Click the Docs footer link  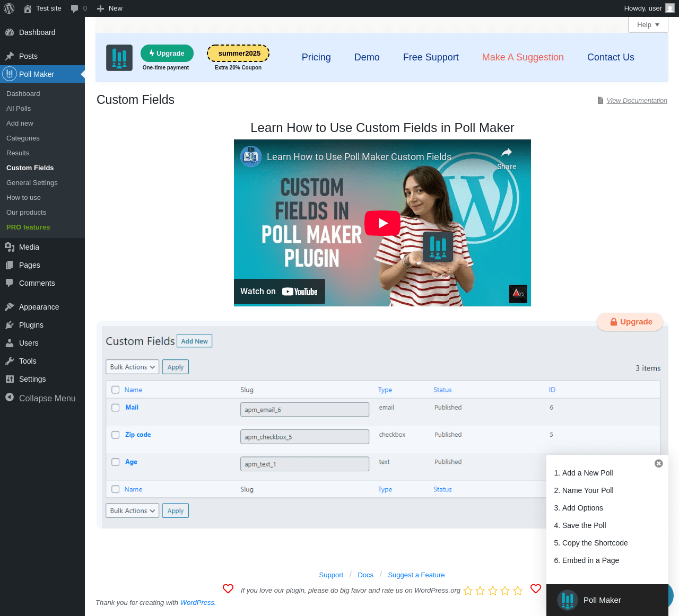365,575
